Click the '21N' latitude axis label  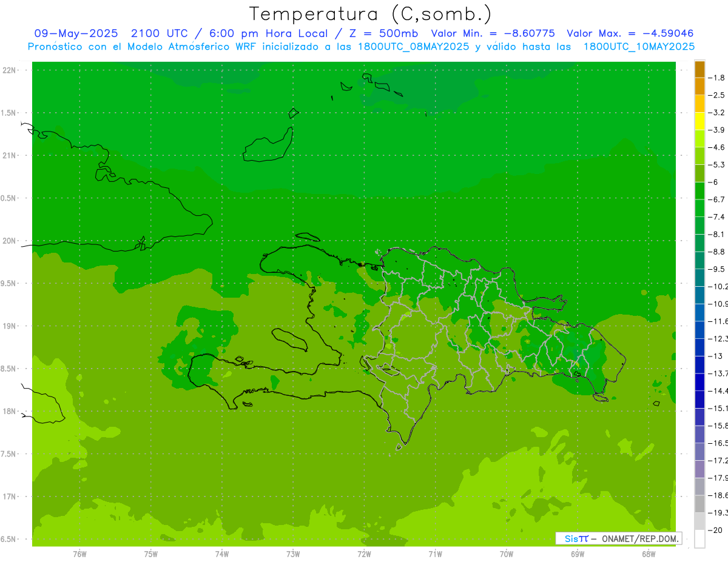pyautogui.click(x=10, y=156)
